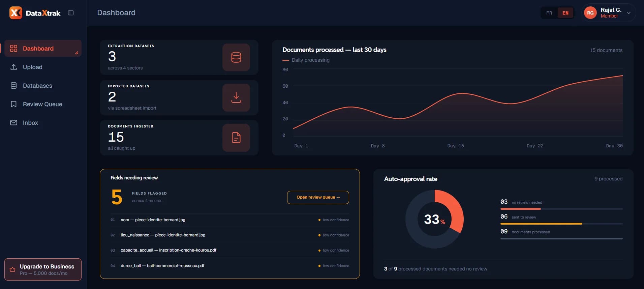Click the no review needed progress bar

(561, 209)
